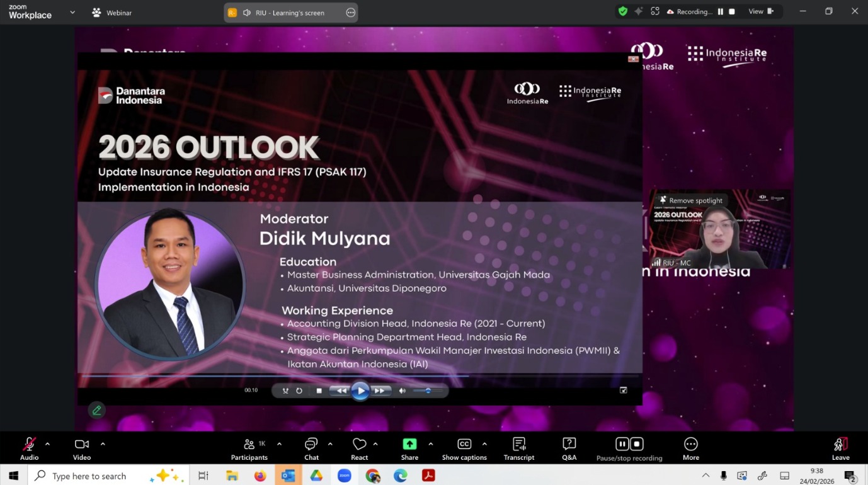This screenshot has width=868, height=485.
Task: Open More meeting options
Action: pyautogui.click(x=690, y=448)
